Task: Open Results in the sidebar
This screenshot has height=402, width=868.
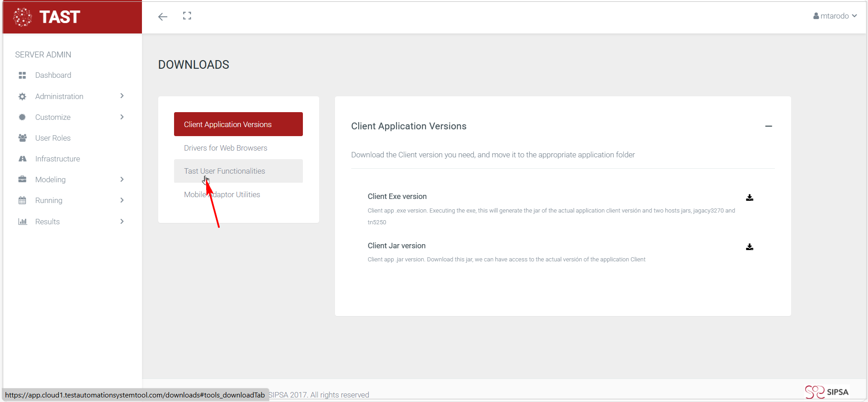Action: (x=47, y=222)
